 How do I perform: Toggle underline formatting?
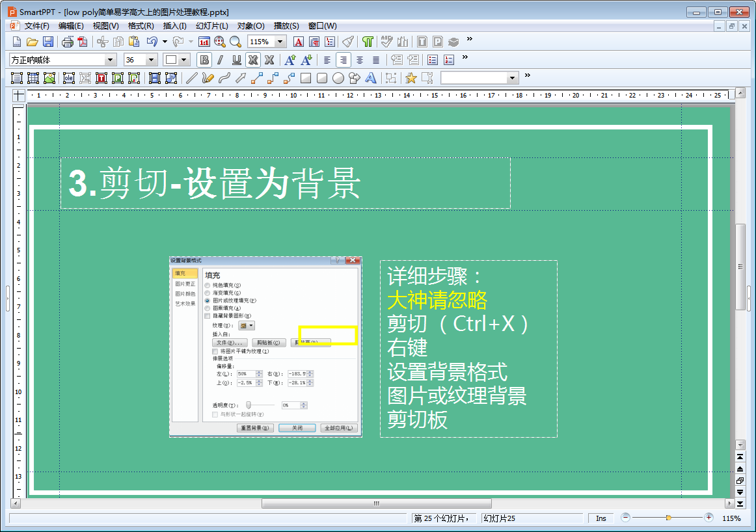pos(237,60)
